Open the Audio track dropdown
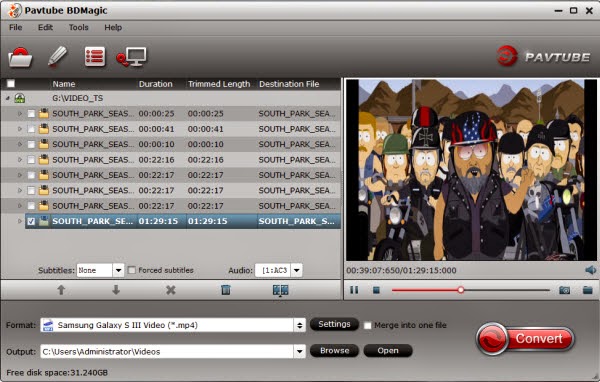The width and height of the screenshot is (600, 382). click(297, 270)
